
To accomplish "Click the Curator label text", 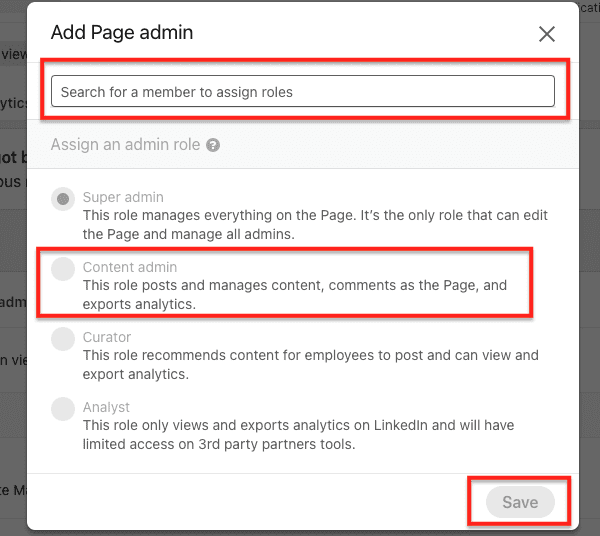I will click(107, 337).
